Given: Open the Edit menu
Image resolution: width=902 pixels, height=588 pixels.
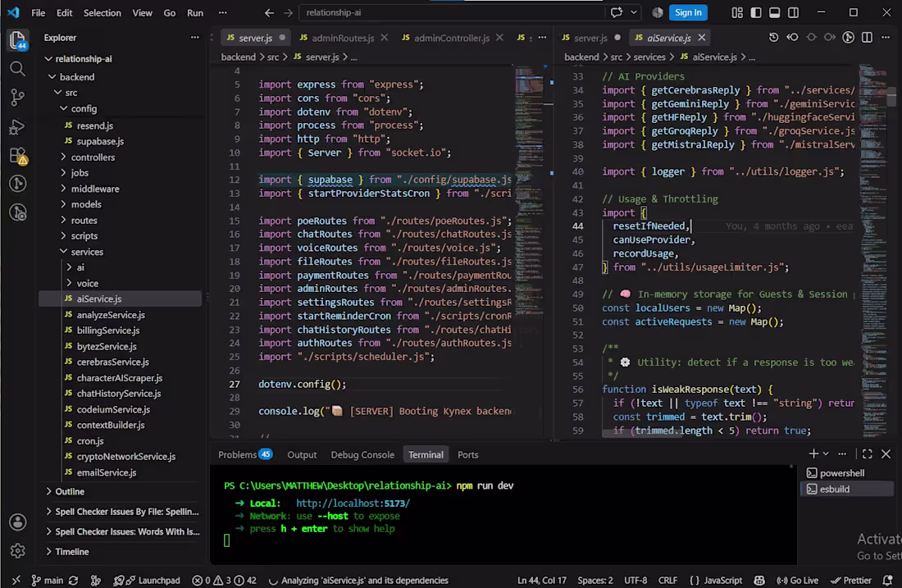Looking at the screenshot, I should click(x=65, y=12).
